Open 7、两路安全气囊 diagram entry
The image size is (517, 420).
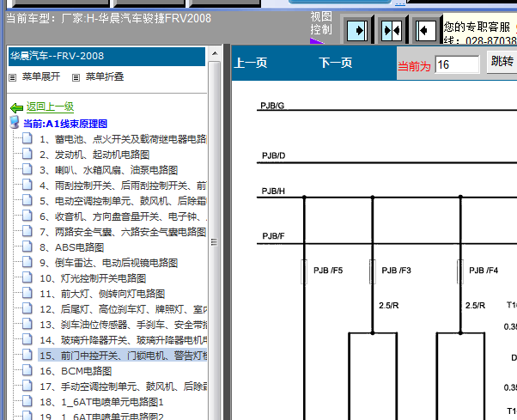[123, 232]
